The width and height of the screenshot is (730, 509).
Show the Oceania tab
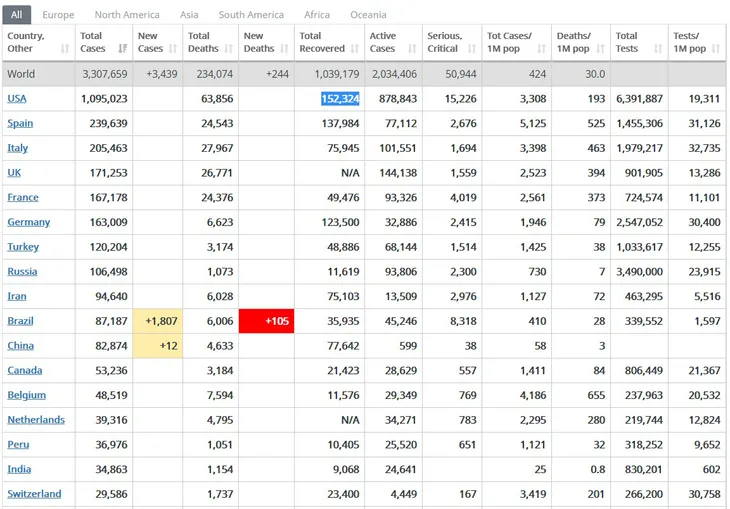coord(368,14)
